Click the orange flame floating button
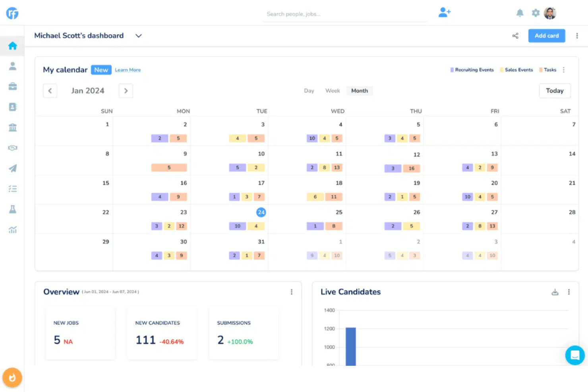This screenshot has height=392, width=588. [12, 377]
